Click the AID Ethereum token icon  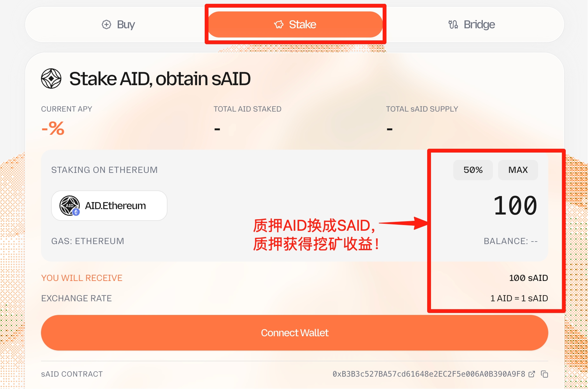click(x=70, y=206)
